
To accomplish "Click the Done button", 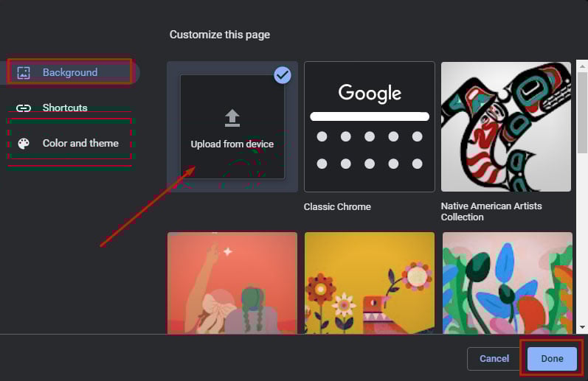I will (552, 358).
